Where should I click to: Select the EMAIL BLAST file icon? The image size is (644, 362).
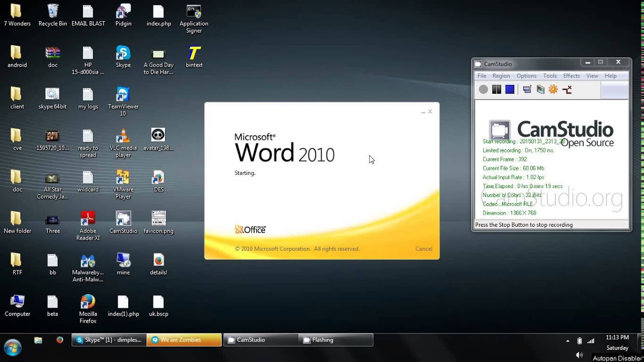88,16
